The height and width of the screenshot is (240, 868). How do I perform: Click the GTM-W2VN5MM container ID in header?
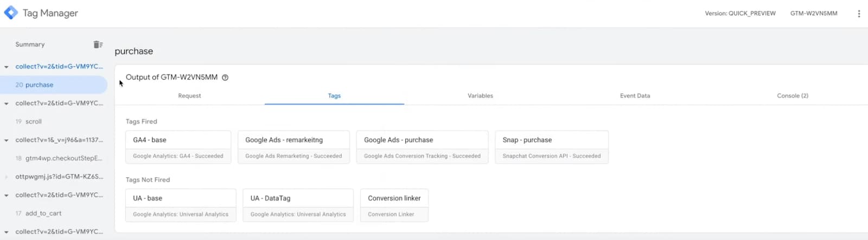(x=814, y=14)
